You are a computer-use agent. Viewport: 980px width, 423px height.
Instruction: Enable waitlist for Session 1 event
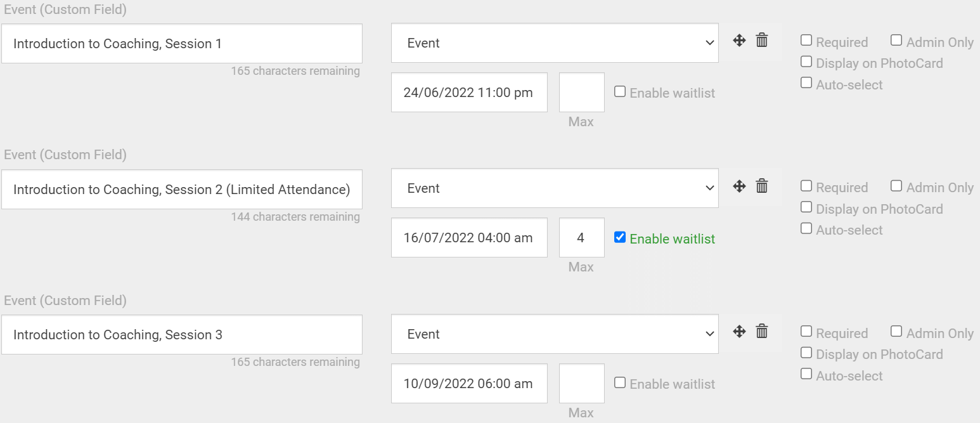click(620, 91)
